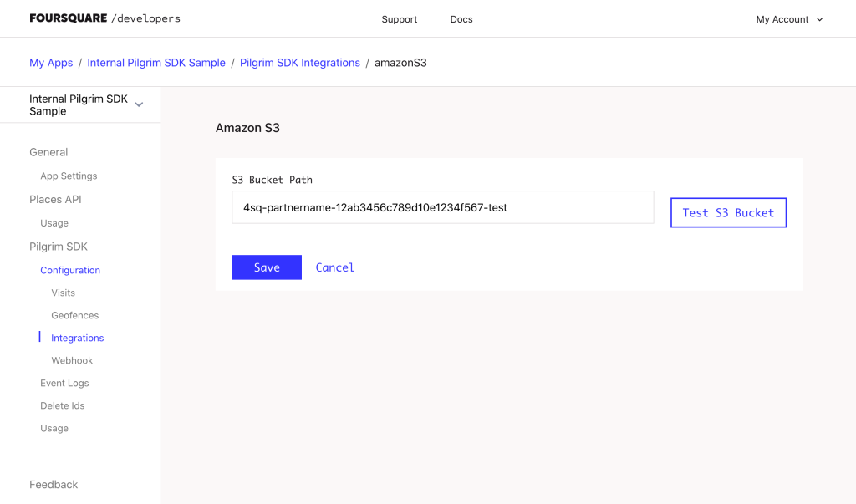Focus the S3 Bucket Path input field
This screenshot has height=504, width=856.
[x=443, y=207]
